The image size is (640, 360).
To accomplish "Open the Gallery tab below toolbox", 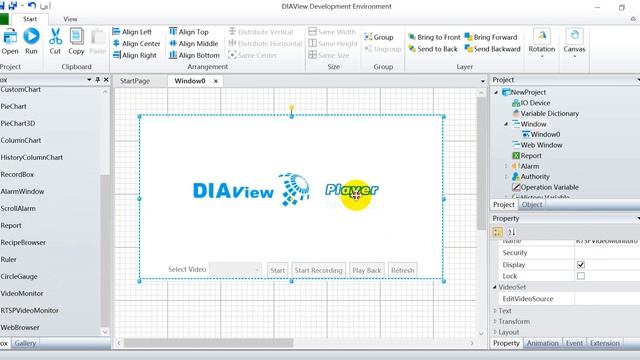I will tap(25, 343).
